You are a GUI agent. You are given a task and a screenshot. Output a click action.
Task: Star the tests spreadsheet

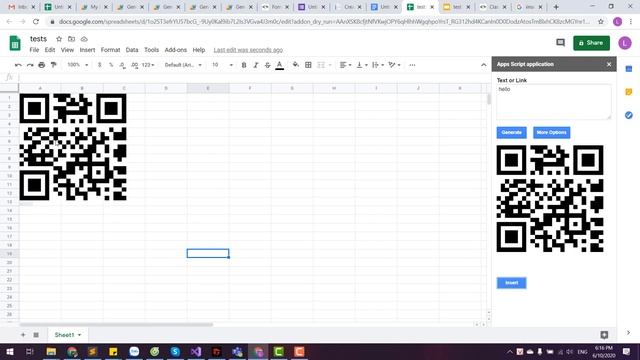point(59,39)
